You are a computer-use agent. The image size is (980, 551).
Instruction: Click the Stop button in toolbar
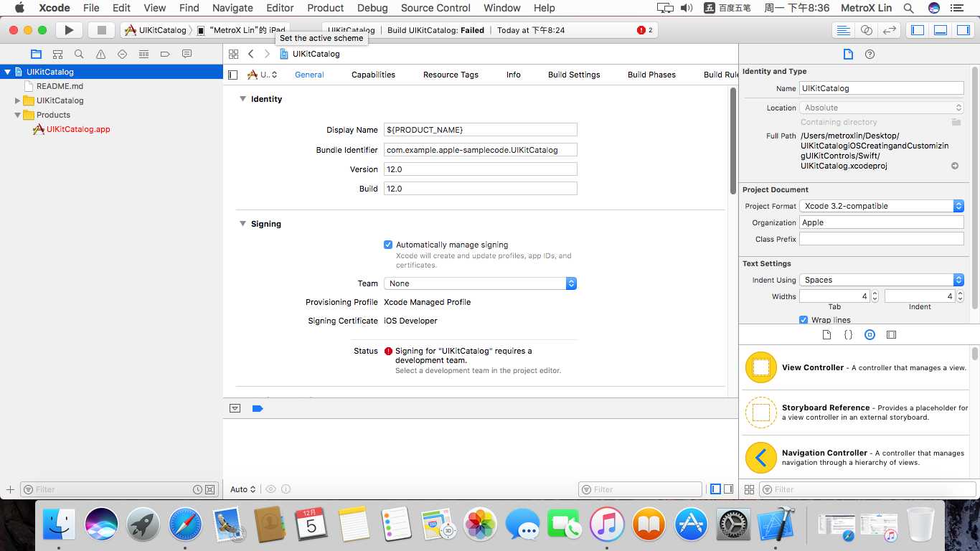point(101,30)
